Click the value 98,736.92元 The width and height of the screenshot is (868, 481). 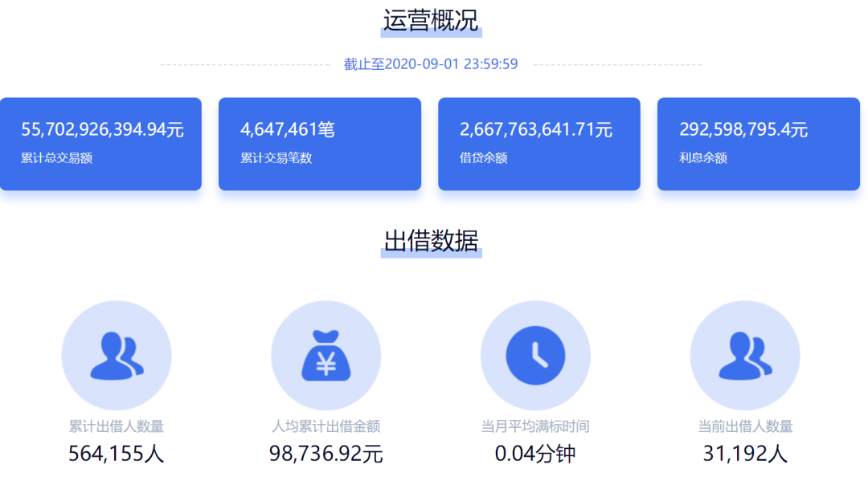[326, 454]
